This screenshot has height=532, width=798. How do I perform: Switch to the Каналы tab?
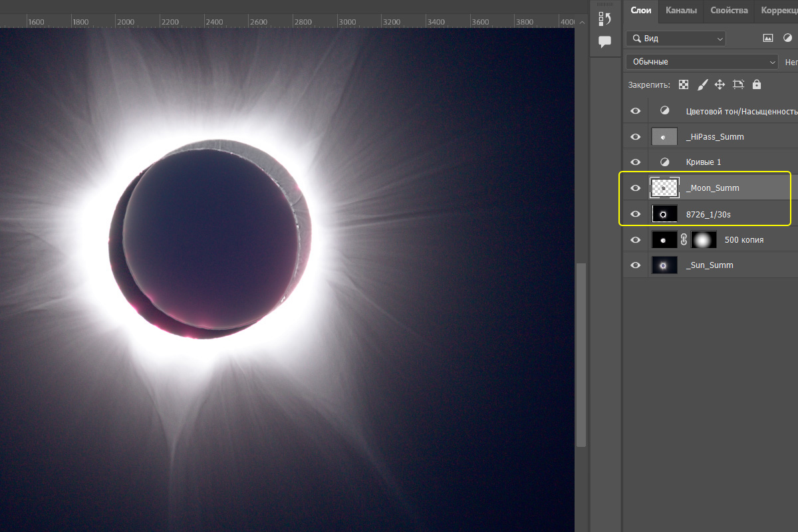tap(681, 11)
